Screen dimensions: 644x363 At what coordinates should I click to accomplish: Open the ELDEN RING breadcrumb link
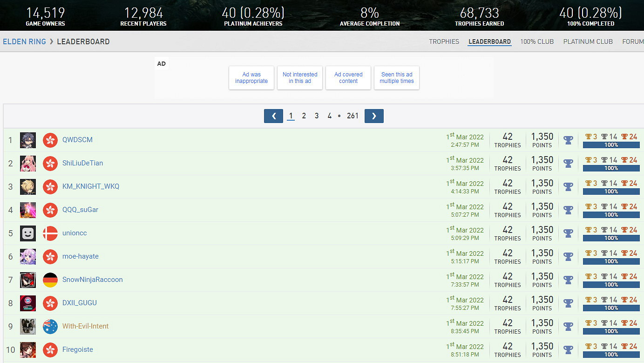click(x=24, y=41)
